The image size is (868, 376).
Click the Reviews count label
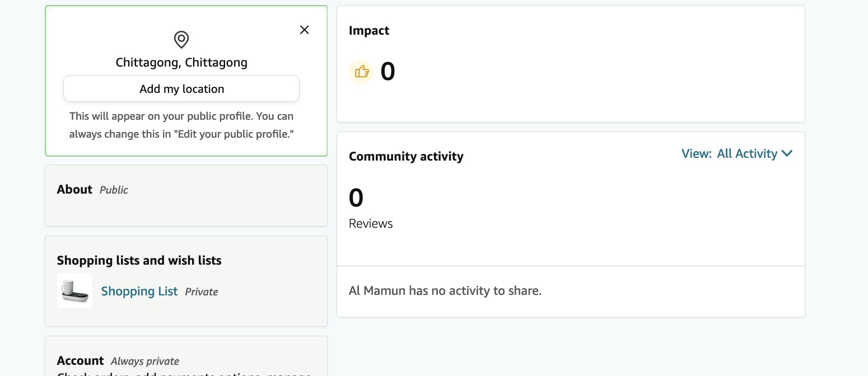371,223
